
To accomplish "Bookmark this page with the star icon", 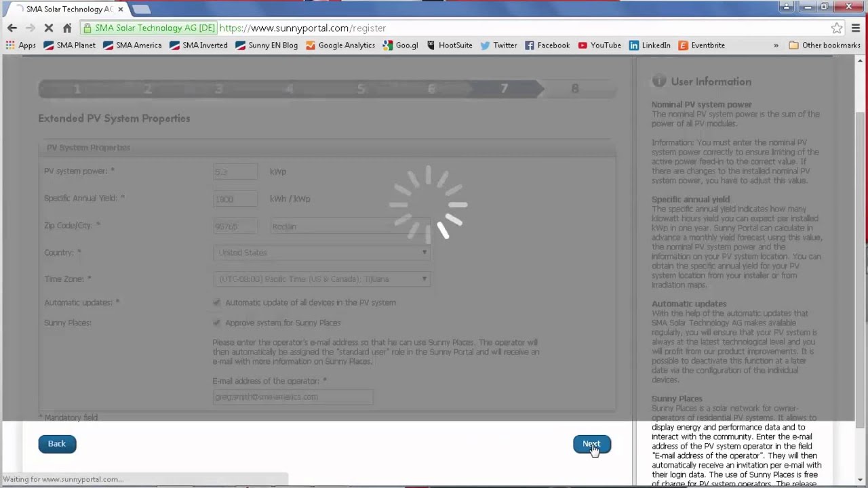I will [837, 28].
